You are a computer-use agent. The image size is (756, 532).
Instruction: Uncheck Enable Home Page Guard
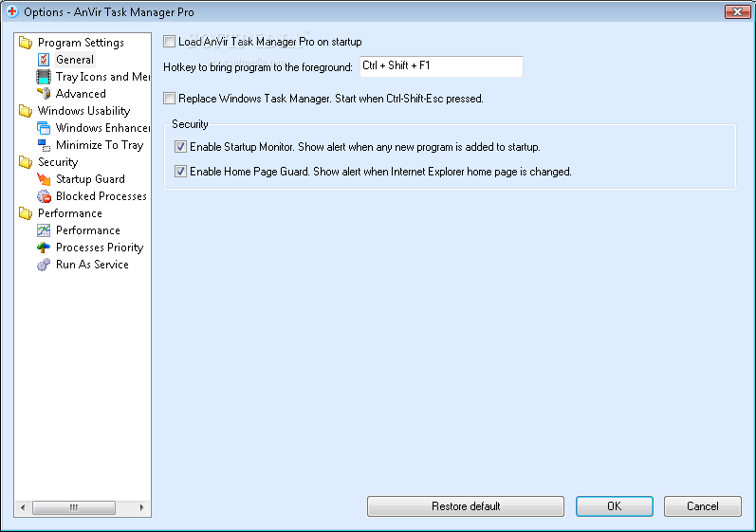point(181,171)
